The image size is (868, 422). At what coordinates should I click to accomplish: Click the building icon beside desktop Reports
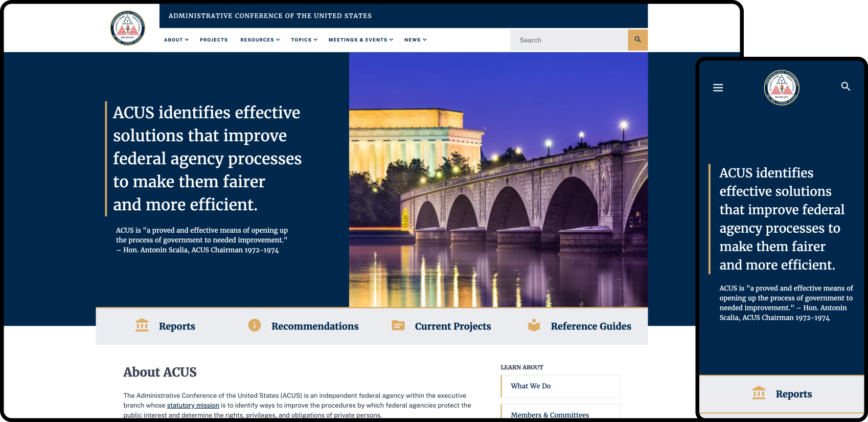click(x=142, y=325)
